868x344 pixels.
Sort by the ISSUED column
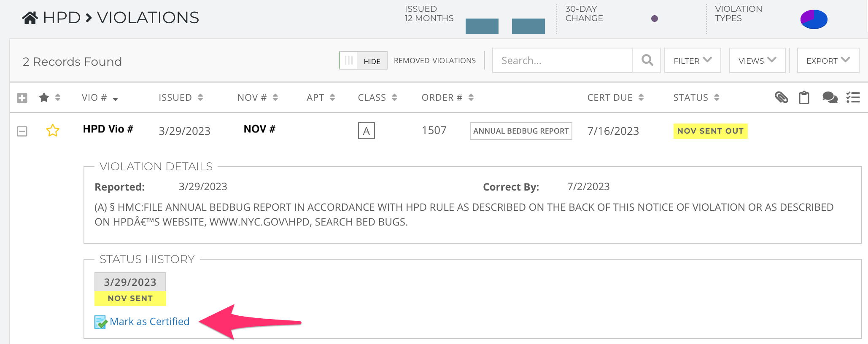coord(181,97)
